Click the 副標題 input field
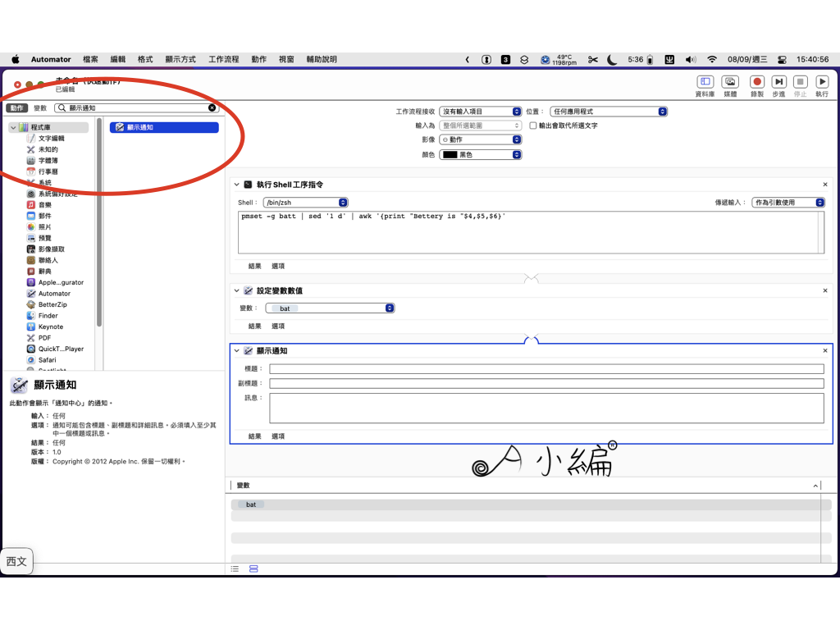Viewport: 840px width, 630px height. pyautogui.click(x=546, y=384)
